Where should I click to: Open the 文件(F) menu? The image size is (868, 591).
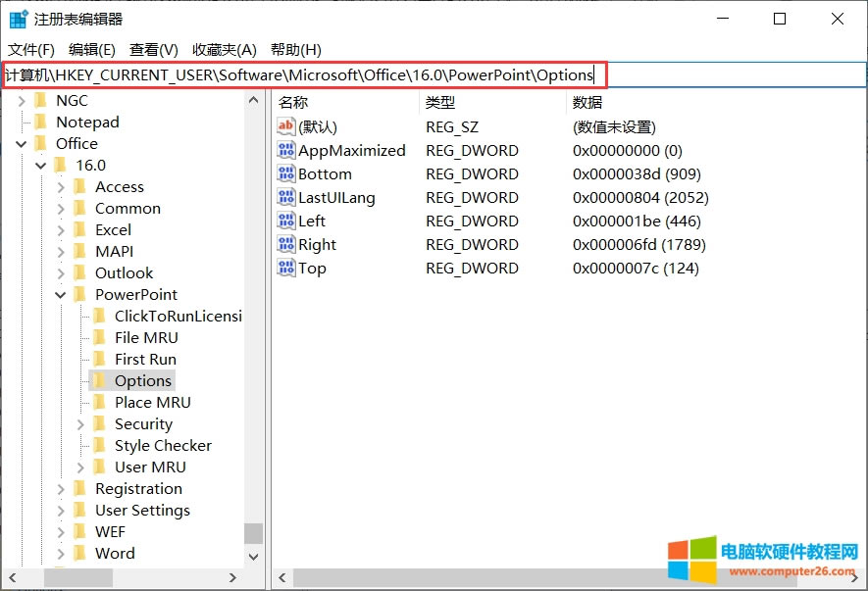tap(31, 49)
